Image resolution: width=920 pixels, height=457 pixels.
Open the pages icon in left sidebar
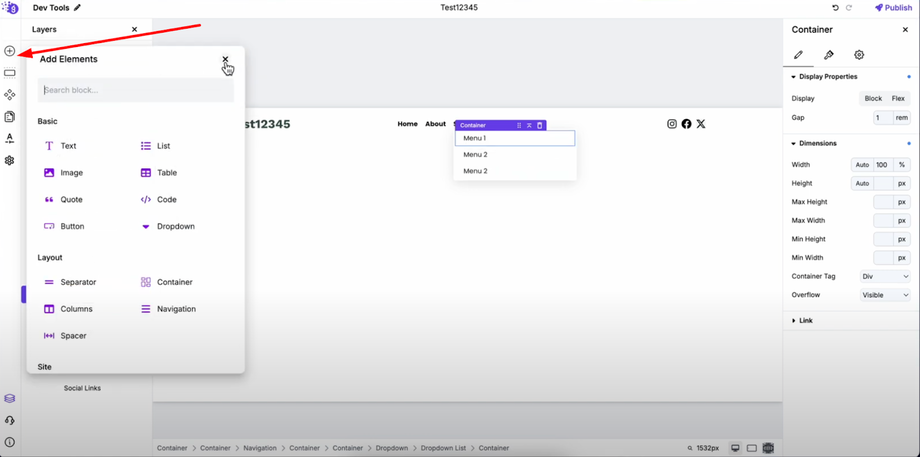(9, 116)
